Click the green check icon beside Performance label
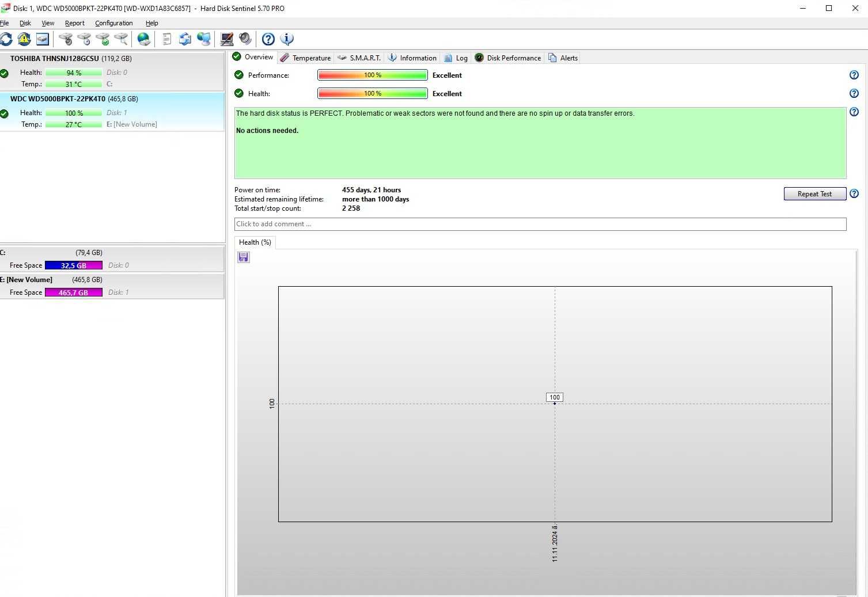The height and width of the screenshot is (597, 868). point(239,75)
